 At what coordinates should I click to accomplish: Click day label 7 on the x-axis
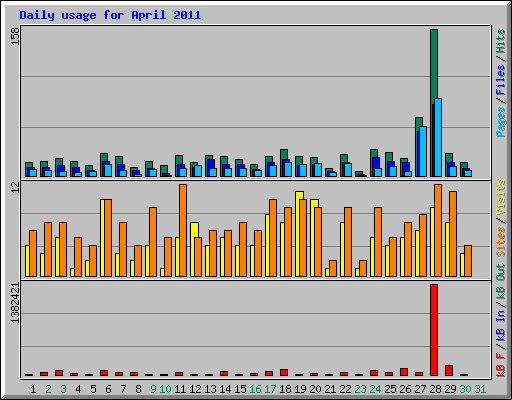click(123, 389)
